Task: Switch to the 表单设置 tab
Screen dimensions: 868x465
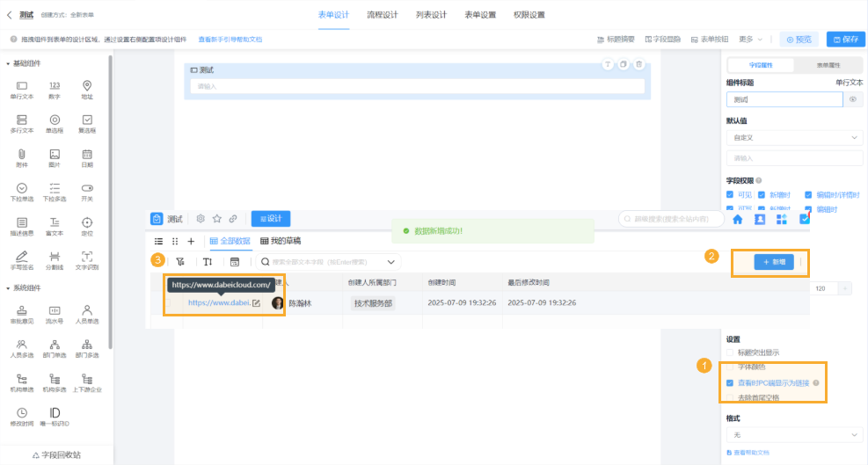Action: coord(480,15)
